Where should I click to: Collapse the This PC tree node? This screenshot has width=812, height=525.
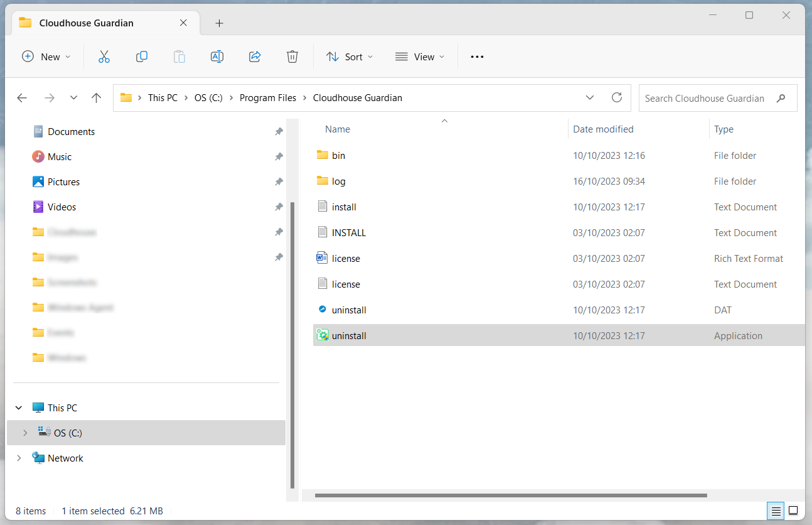[19, 408]
